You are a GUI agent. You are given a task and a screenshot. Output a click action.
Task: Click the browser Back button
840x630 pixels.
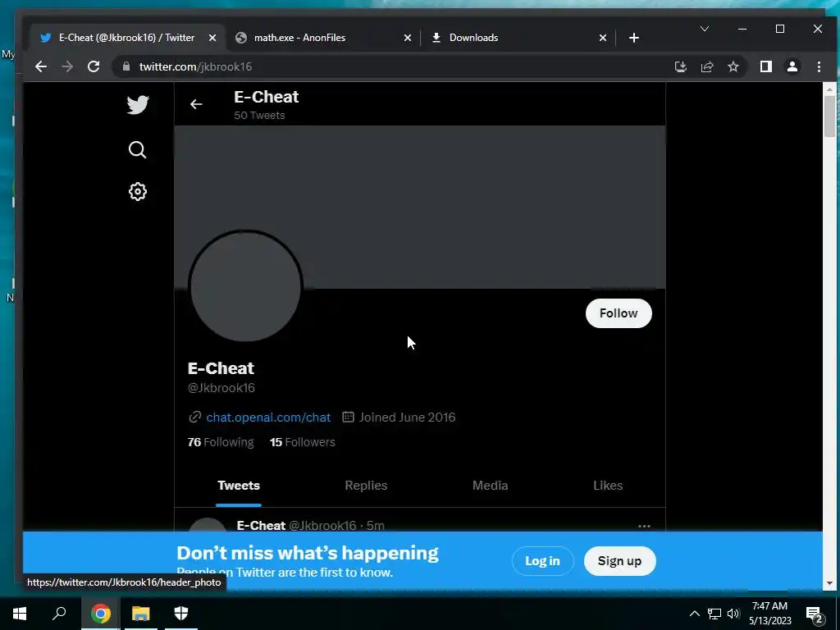click(x=41, y=66)
